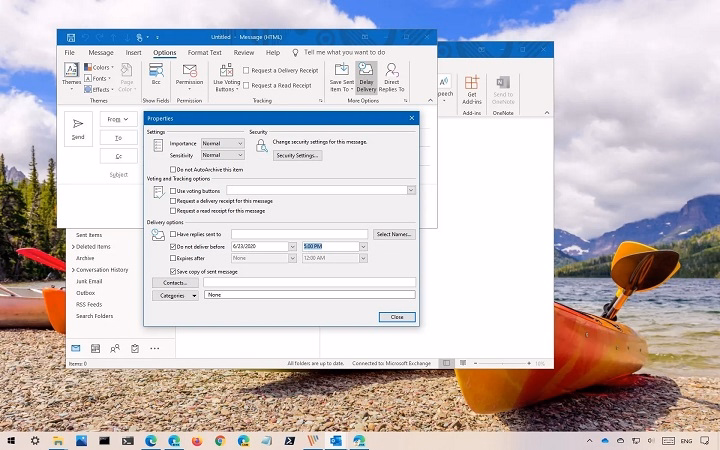Image resolution: width=720 pixels, height=450 pixels.
Task: Click the Delay Delivery ribbon button
Action: click(x=366, y=77)
